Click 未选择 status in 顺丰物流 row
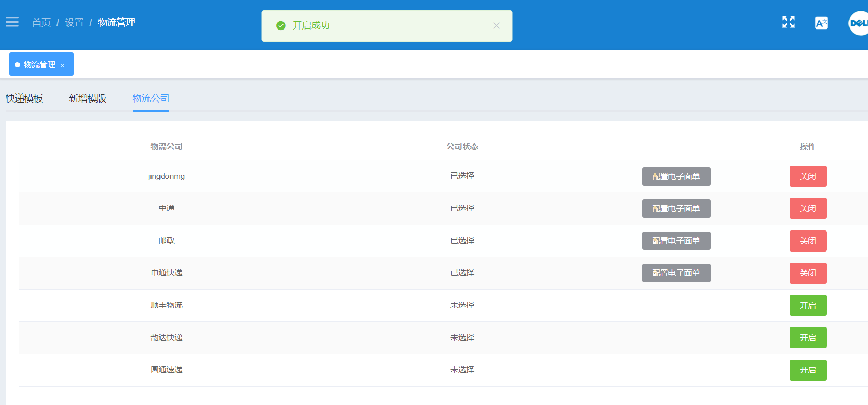 463,305
